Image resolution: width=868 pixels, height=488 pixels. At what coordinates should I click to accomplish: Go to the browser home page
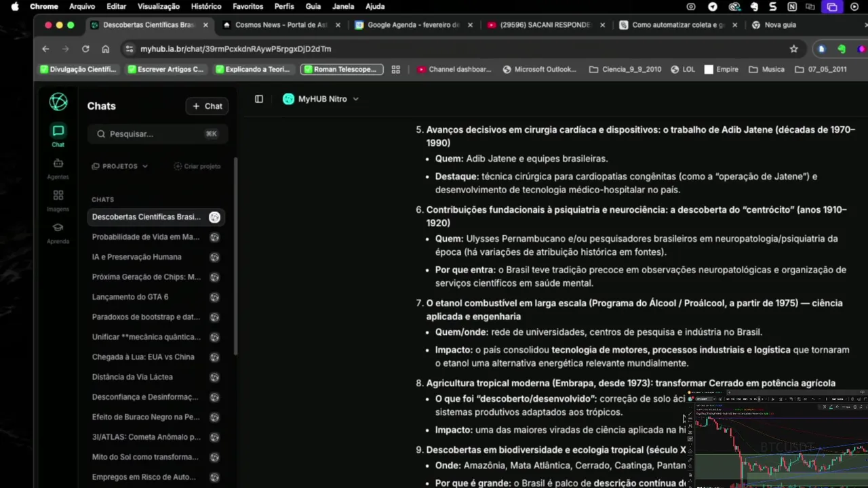[x=105, y=49]
